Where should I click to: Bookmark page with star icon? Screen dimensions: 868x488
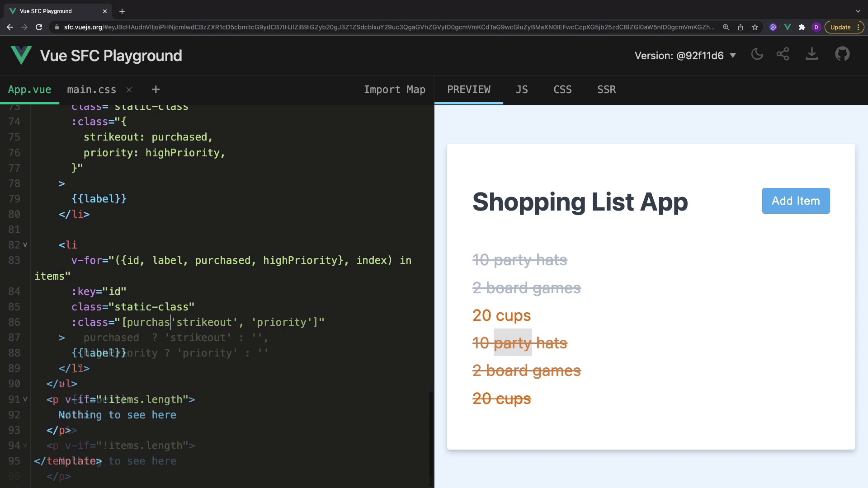(x=755, y=27)
